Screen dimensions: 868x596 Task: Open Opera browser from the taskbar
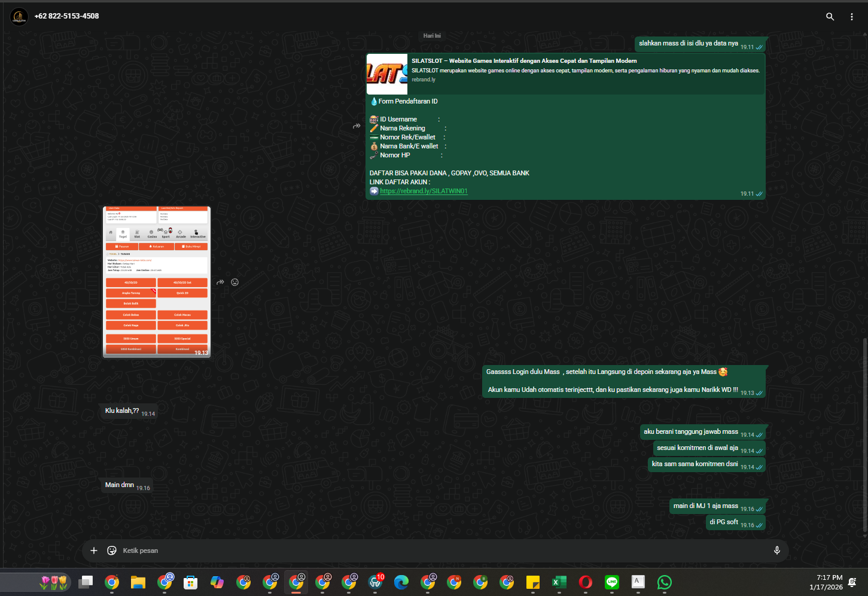586,582
